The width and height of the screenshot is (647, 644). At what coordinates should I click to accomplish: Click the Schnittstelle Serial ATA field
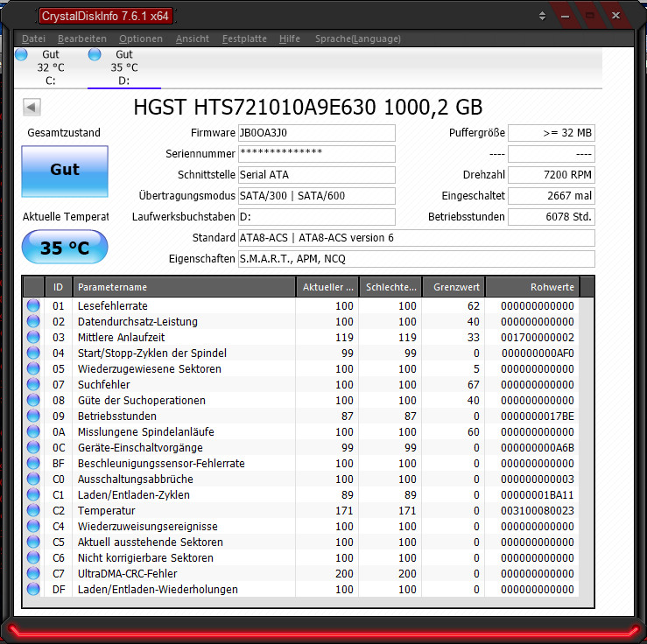[x=316, y=175]
